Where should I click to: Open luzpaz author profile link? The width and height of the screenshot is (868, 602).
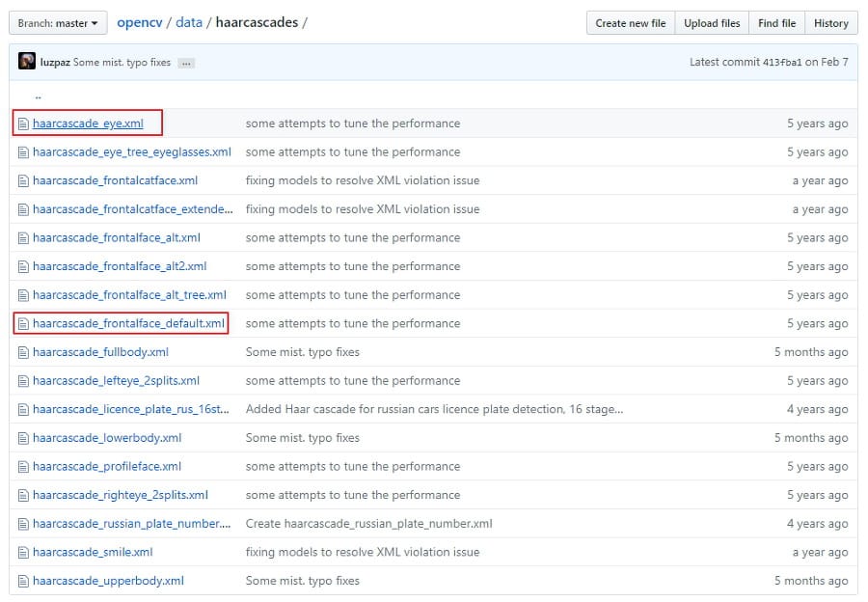coord(55,63)
